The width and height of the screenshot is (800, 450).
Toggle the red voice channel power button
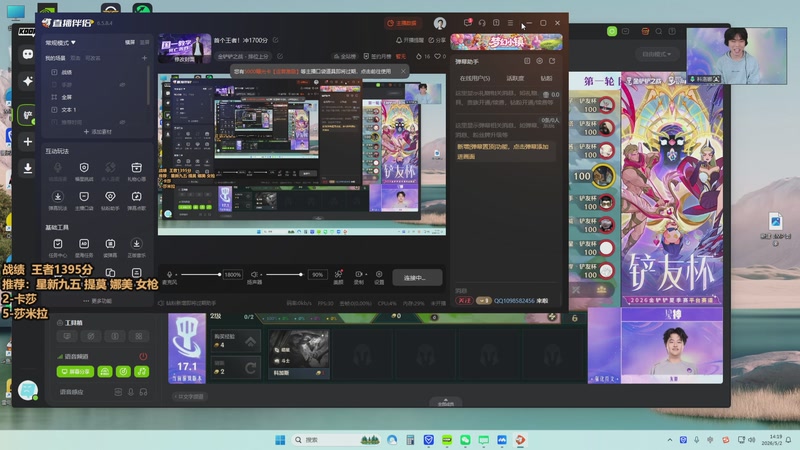coord(143,356)
